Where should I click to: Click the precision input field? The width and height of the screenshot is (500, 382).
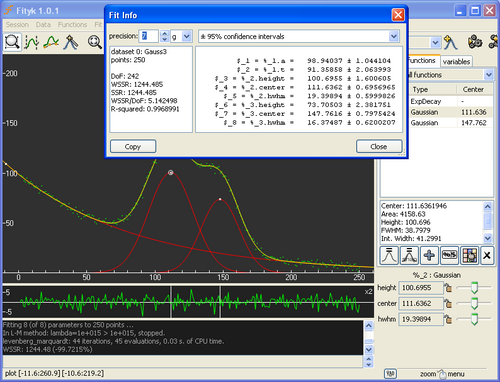pyautogui.click(x=149, y=36)
